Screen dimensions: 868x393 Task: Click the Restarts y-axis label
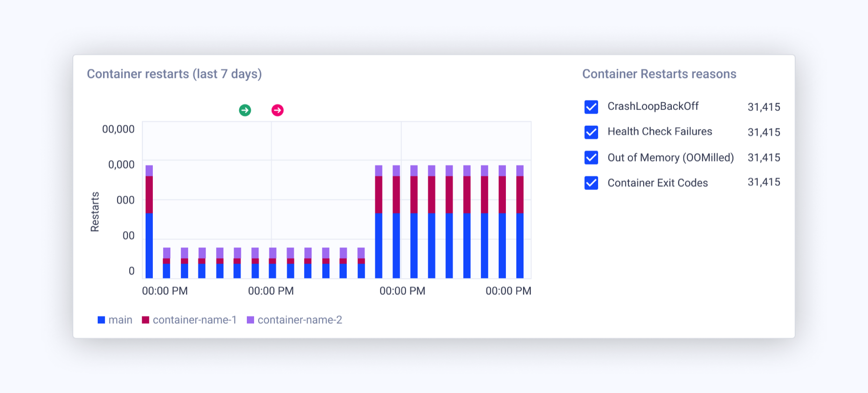pos(95,212)
